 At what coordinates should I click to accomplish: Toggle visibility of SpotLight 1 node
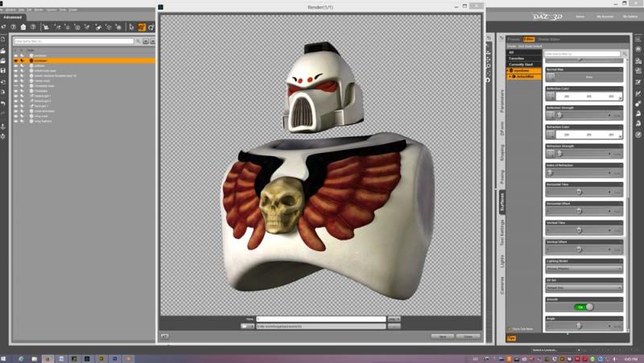(x=16, y=106)
